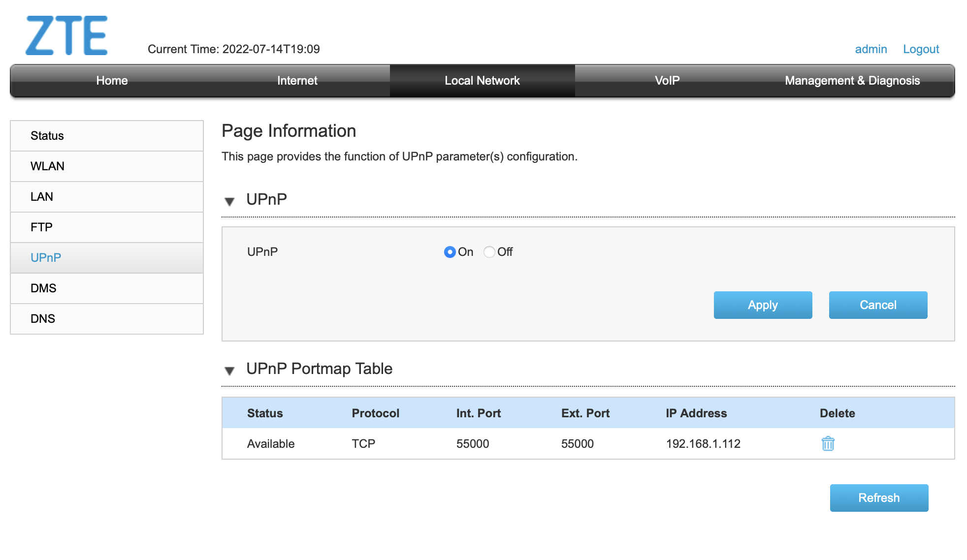Click the Protocol column header
Viewport: 967px width, 560px height.
[376, 413]
